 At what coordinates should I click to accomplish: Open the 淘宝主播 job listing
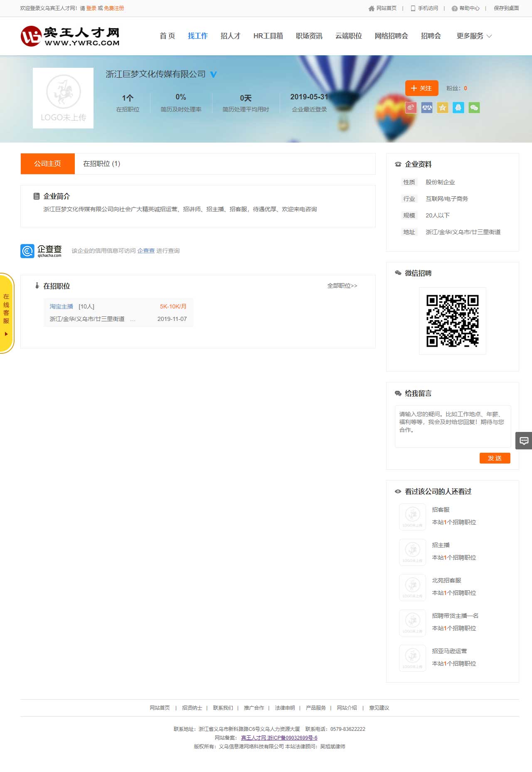[62, 306]
